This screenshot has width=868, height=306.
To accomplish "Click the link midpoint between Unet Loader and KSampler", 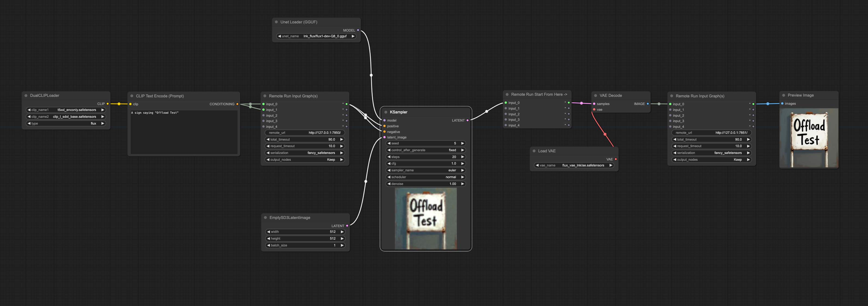I will click(x=371, y=75).
